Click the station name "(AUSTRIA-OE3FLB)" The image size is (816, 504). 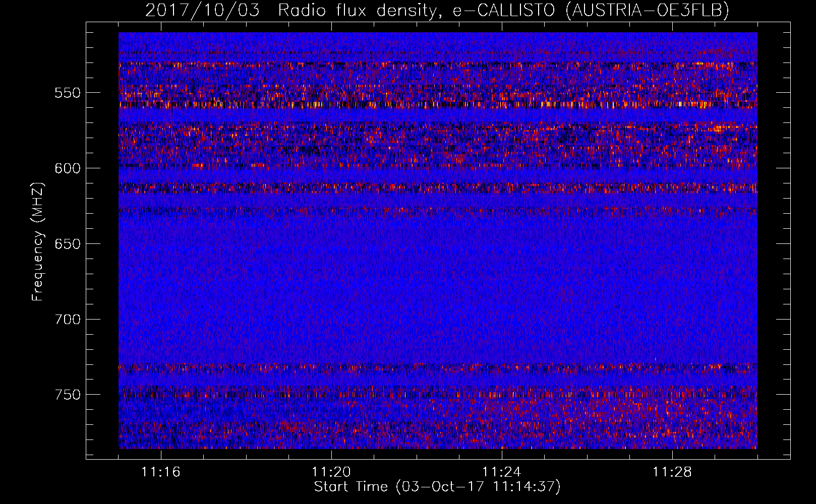coord(648,11)
